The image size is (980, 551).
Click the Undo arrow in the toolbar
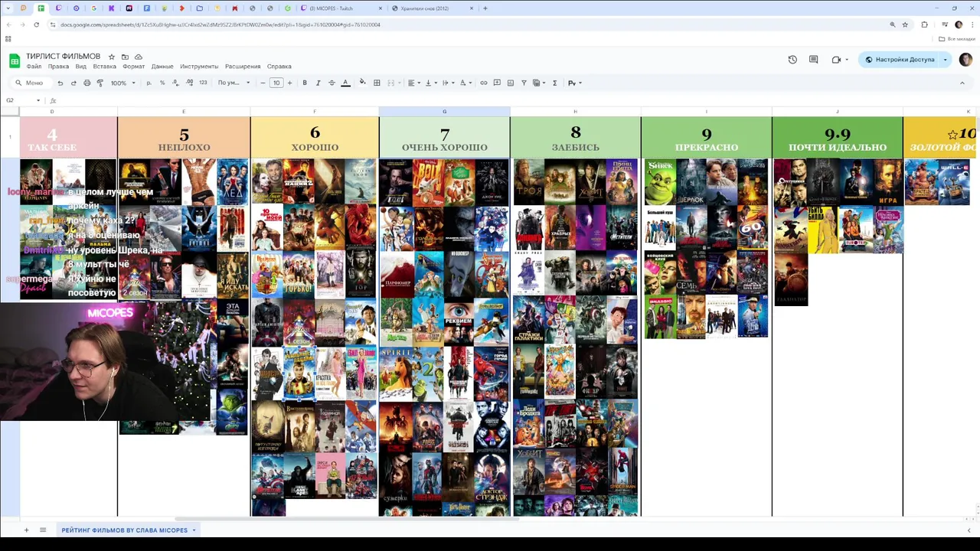[60, 83]
